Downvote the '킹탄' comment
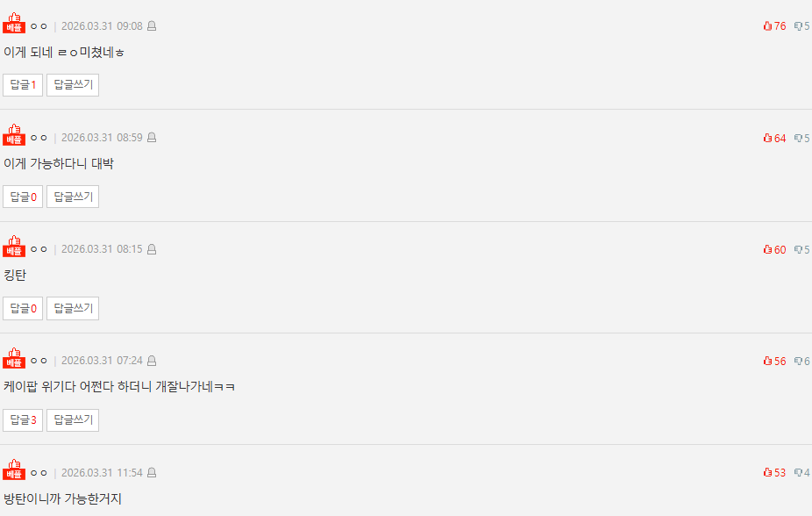 click(x=802, y=249)
